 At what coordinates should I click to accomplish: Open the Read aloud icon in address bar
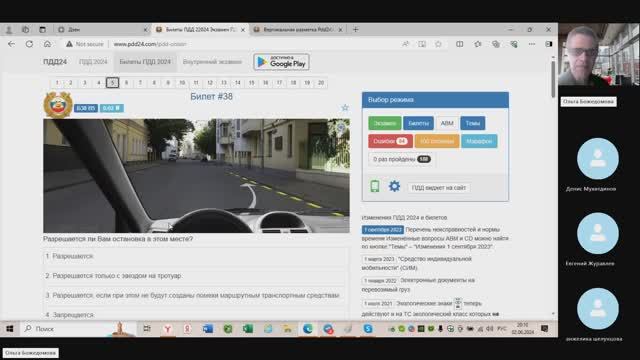pos(405,44)
